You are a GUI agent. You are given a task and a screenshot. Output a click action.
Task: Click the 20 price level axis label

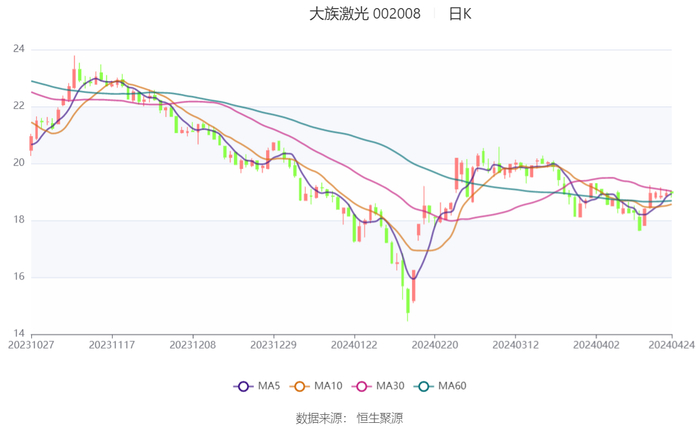tap(19, 163)
